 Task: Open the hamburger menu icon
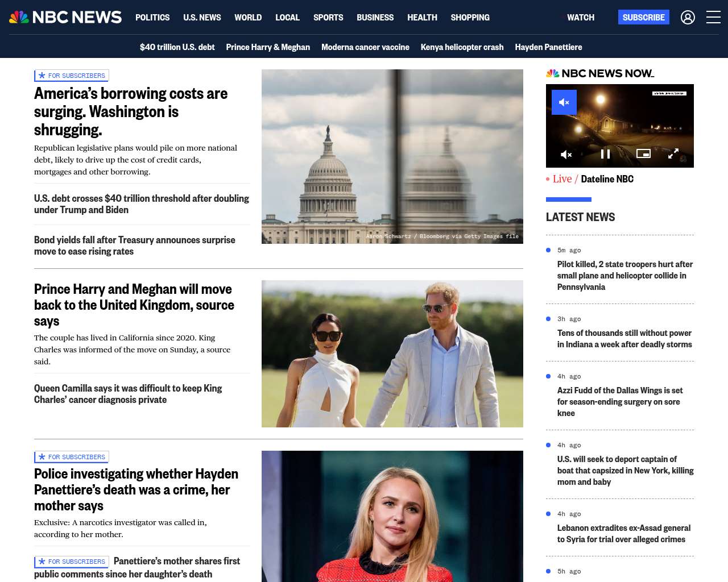pos(713,17)
